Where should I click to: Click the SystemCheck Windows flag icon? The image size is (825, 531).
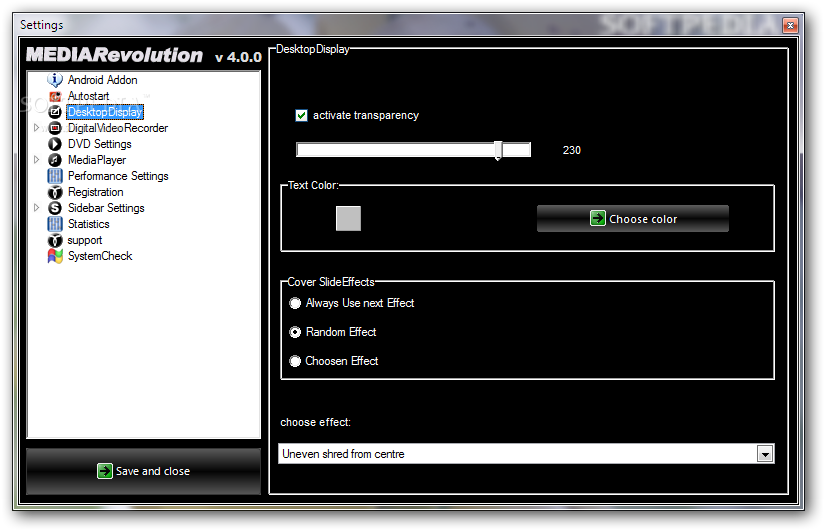(x=55, y=256)
